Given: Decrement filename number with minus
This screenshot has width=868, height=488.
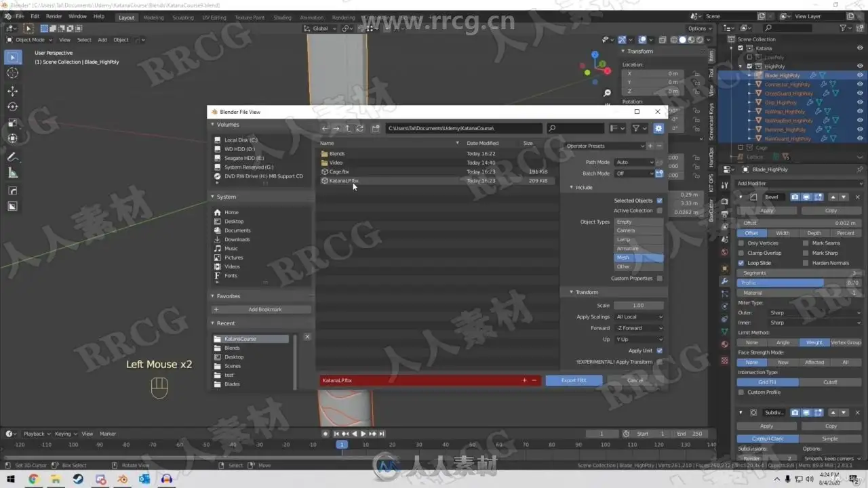Looking at the screenshot, I should pyautogui.click(x=534, y=380).
